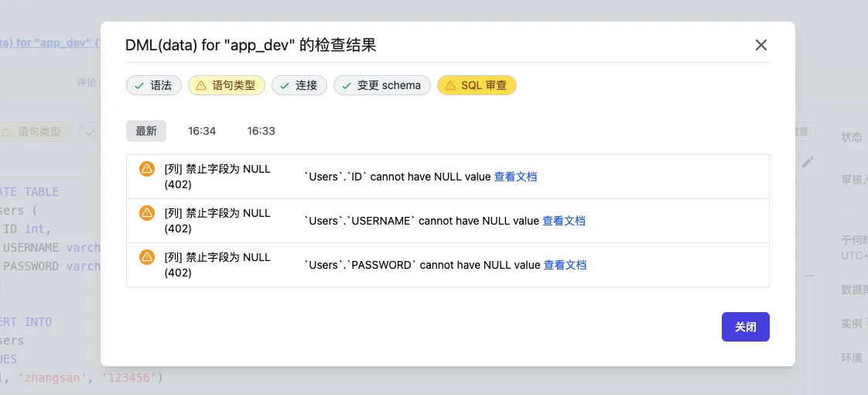
Task: Close the check results dialog with X
Action: [761, 46]
